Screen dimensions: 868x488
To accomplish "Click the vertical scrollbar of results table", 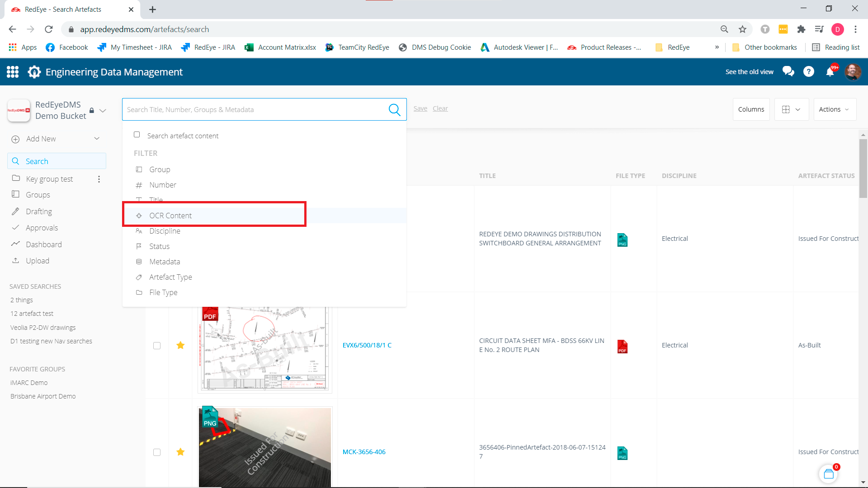I will pos(863,168).
